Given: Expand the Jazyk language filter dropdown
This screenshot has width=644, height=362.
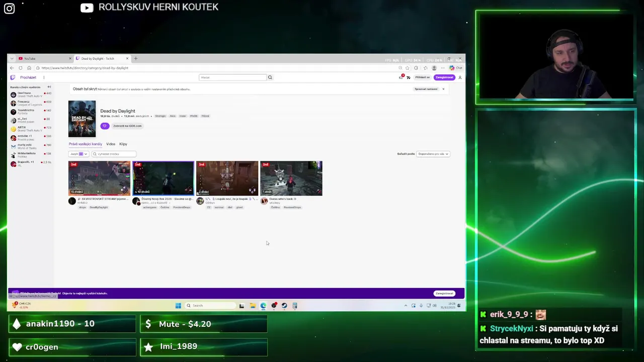Looking at the screenshot, I should [79, 154].
